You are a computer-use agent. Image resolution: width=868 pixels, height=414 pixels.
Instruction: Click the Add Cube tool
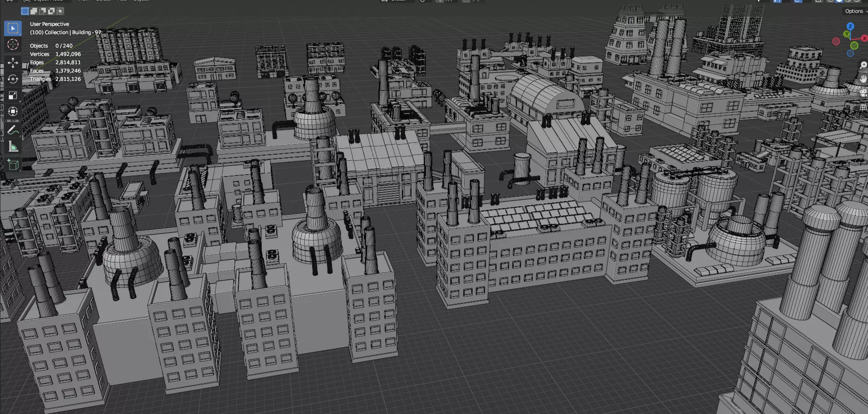click(x=13, y=165)
